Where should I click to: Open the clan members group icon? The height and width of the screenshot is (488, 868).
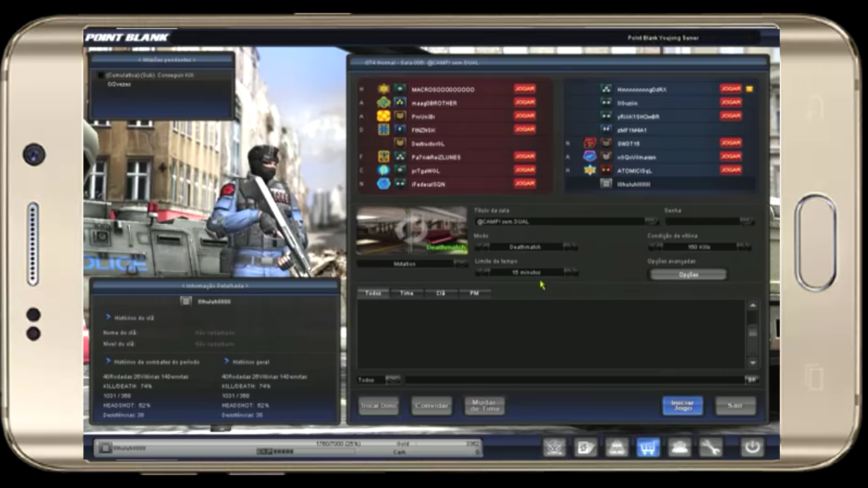click(x=679, y=447)
